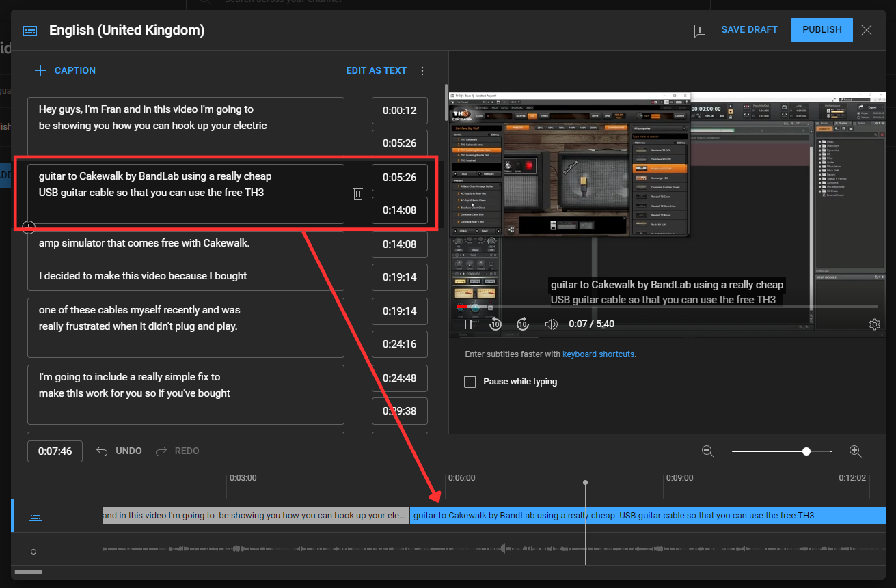Screen dimensions: 896x588
Task: Edit caption 'I'm going to include a really simple fix'
Action: coord(186,395)
